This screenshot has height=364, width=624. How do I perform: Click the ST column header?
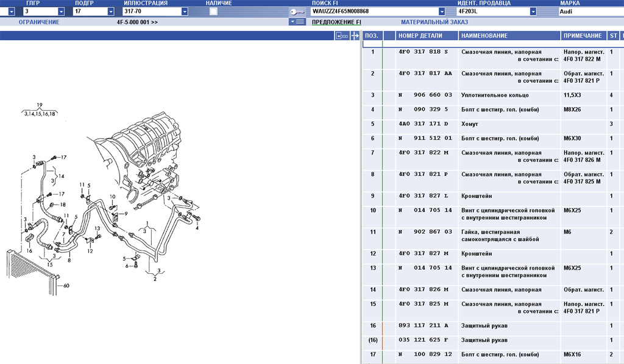click(x=613, y=36)
